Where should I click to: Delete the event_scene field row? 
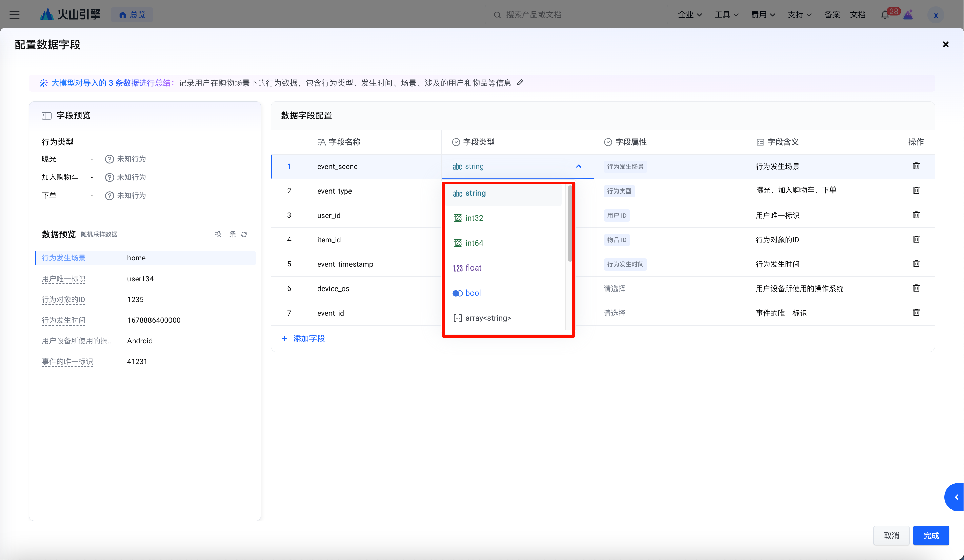coord(916,166)
